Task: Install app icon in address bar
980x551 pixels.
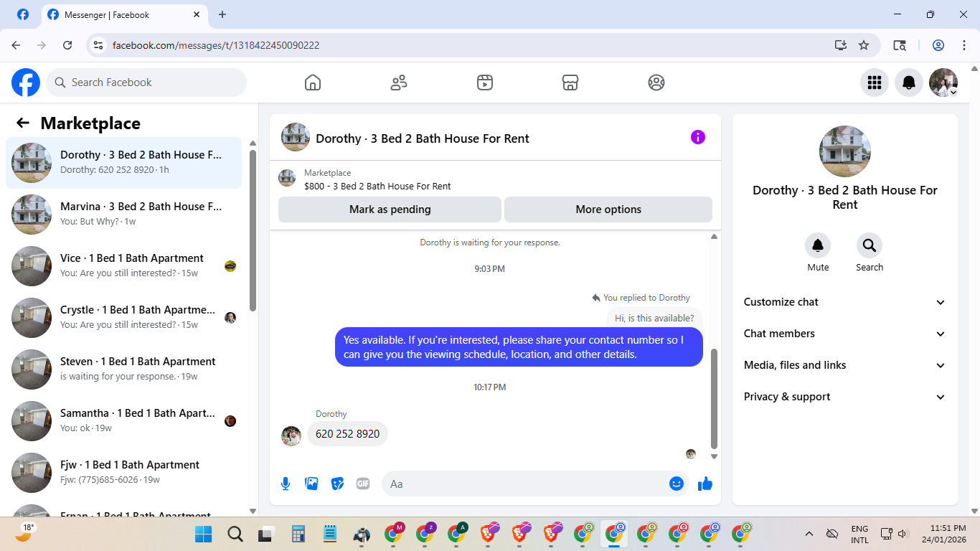Action: 841,45
